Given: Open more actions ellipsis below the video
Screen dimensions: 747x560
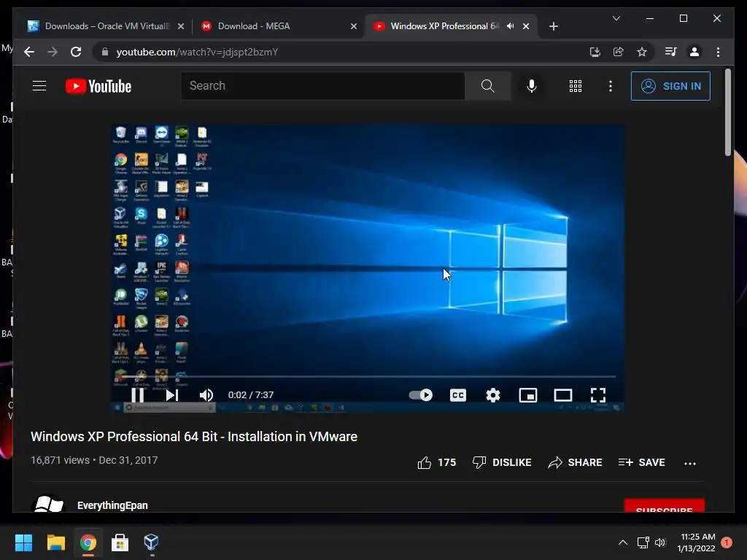Looking at the screenshot, I should point(690,463).
